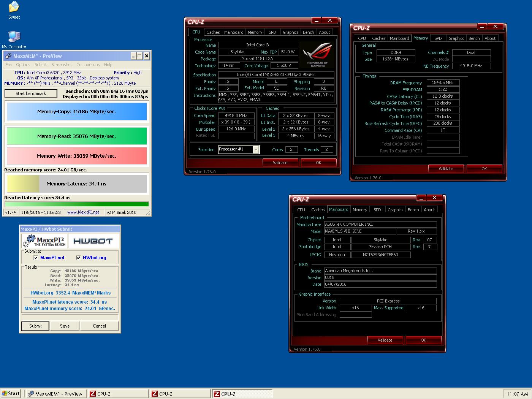
Task: Open the Processor #1 selection dropdown
Action: tap(256, 150)
